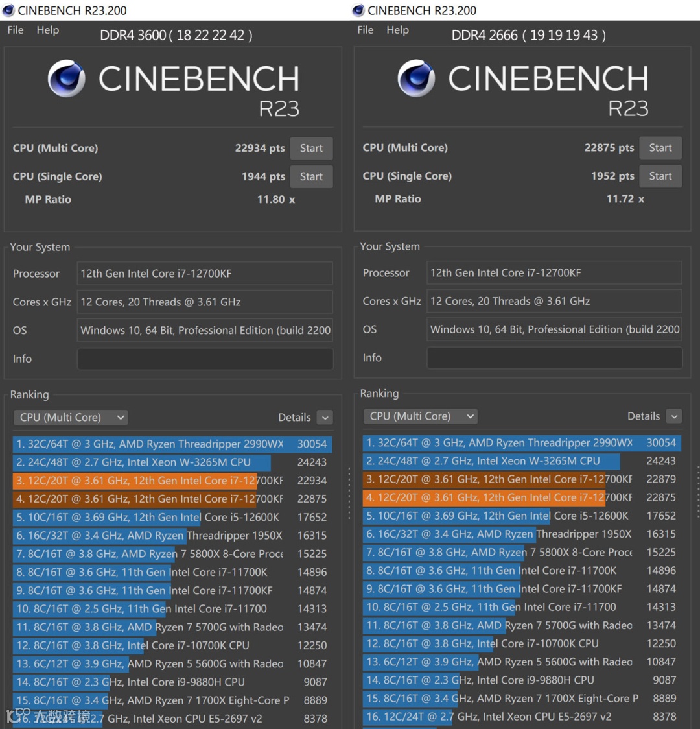Start Multi Core test in right window
The height and width of the screenshot is (729, 700).
(x=660, y=148)
